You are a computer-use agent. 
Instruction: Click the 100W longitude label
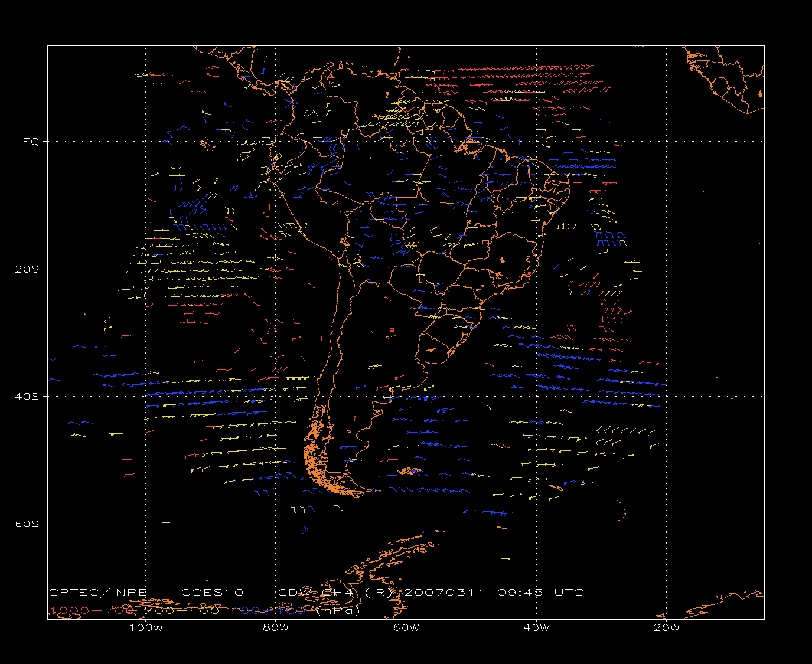pos(146,627)
